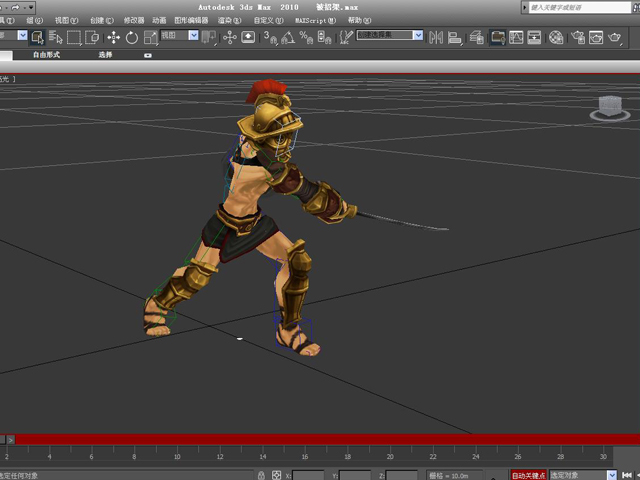Click the Align tool icon

pos(454,38)
